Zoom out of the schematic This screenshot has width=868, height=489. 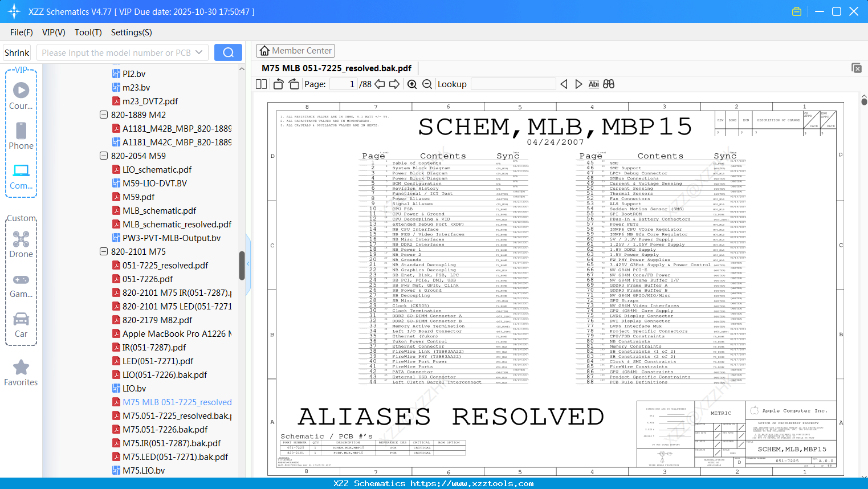tap(427, 84)
